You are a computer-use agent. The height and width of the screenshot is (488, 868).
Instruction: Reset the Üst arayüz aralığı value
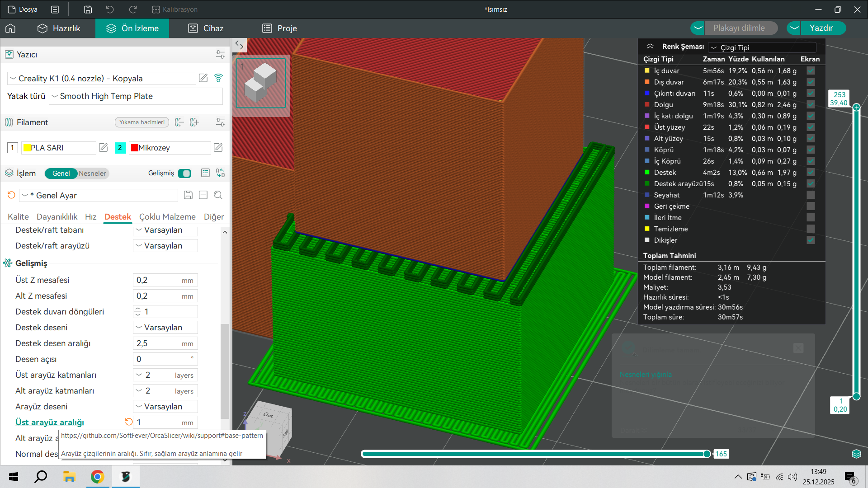click(x=129, y=422)
